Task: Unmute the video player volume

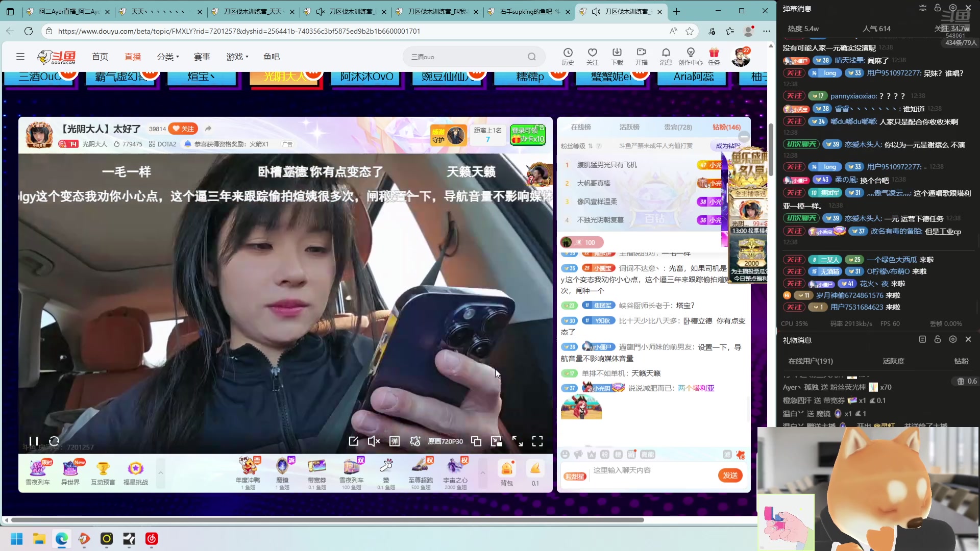Action: (374, 441)
